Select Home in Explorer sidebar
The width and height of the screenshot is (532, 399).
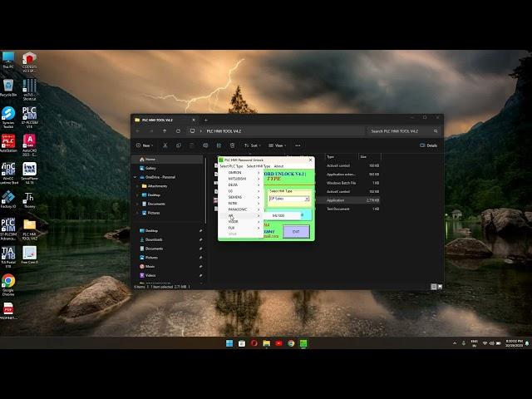[167, 159]
